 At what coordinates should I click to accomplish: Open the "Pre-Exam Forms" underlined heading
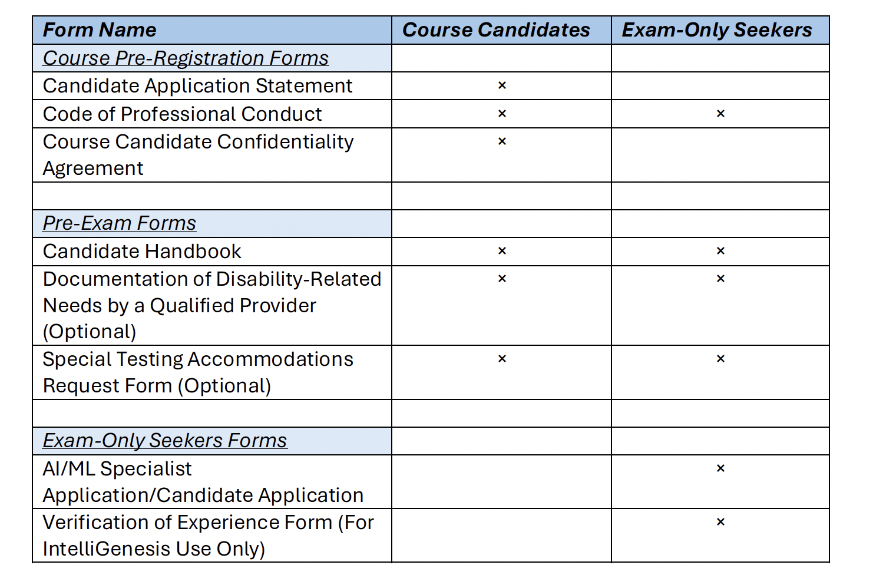[x=119, y=223]
